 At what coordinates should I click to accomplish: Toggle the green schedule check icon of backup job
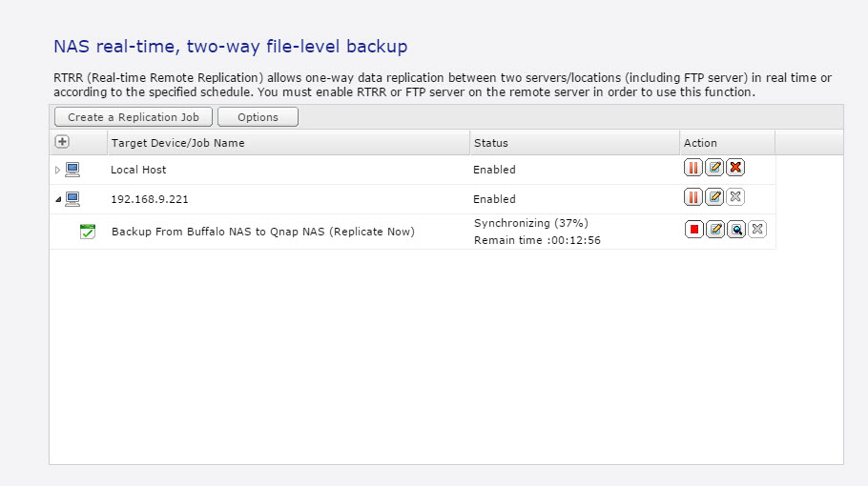pyautogui.click(x=88, y=232)
